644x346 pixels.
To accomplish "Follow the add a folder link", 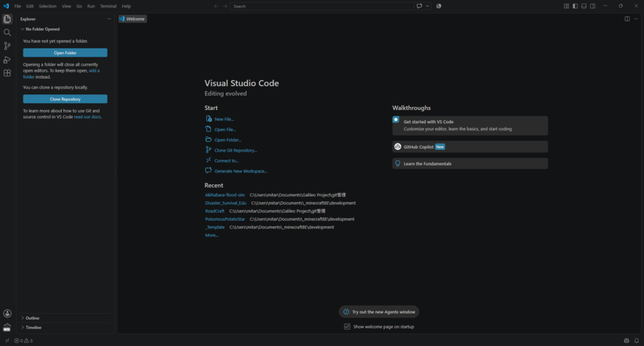I will [94, 70].
